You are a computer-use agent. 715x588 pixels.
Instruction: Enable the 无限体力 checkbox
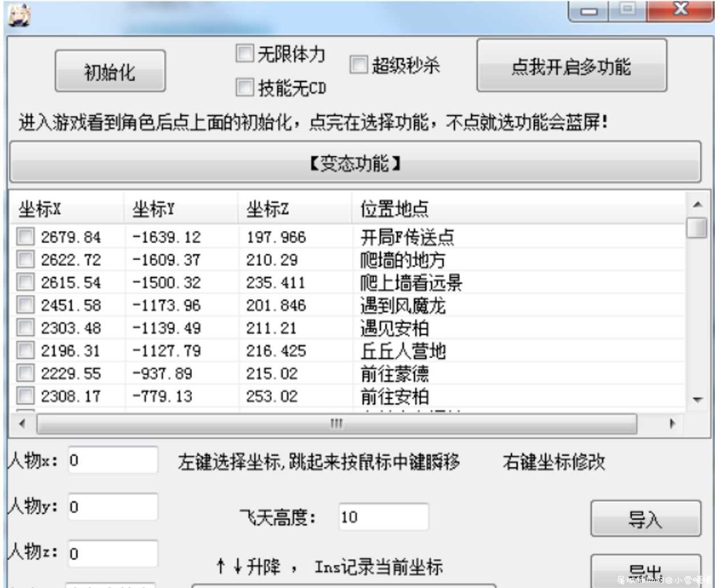[x=245, y=54]
